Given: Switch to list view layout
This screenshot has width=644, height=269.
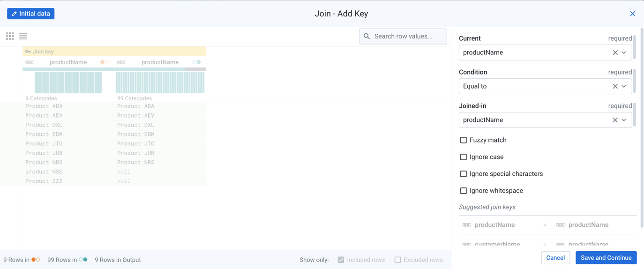Looking at the screenshot, I should (x=23, y=36).
